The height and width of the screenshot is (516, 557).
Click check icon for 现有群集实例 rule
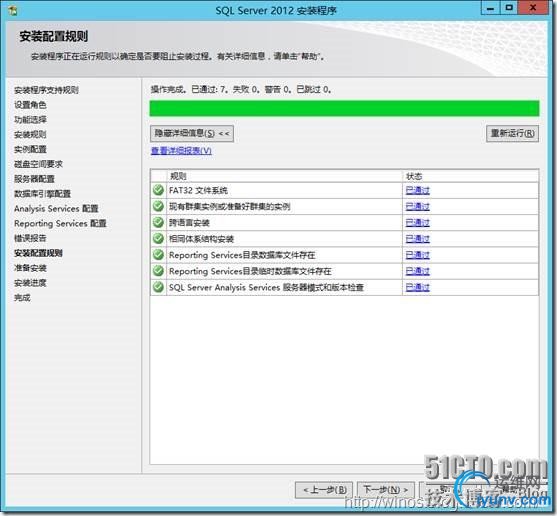[158, 206]
